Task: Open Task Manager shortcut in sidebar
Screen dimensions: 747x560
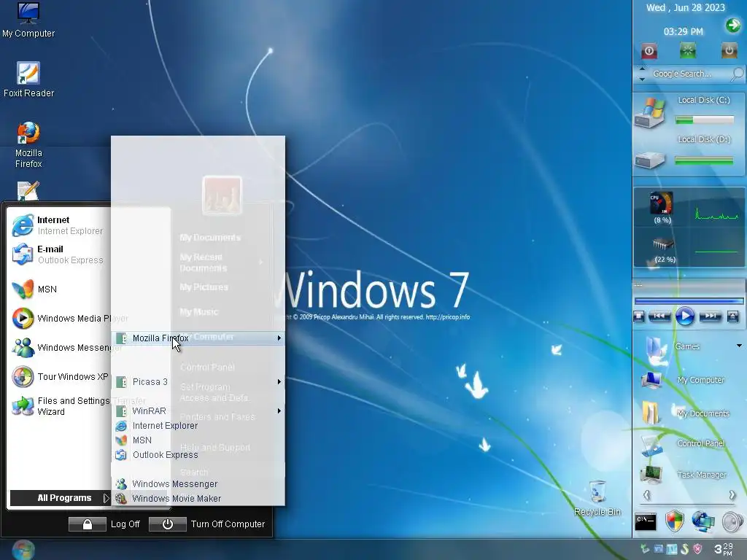Action: (x=684, y=474)
